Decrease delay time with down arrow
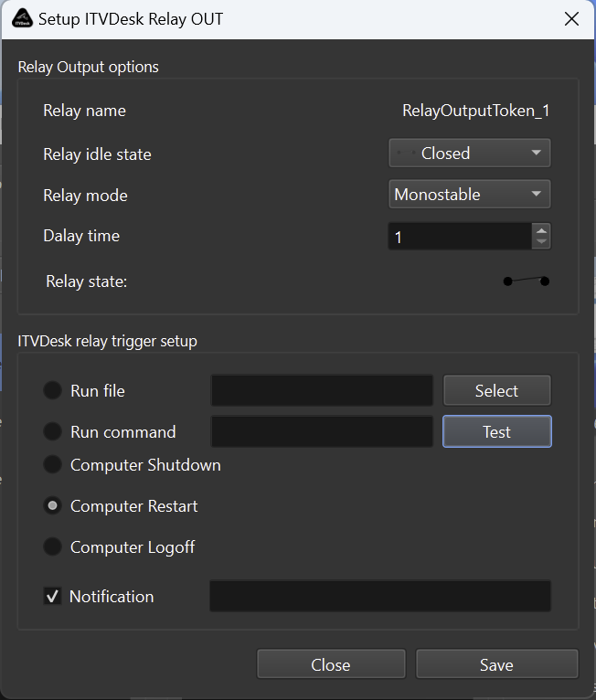 click(541, 242)
